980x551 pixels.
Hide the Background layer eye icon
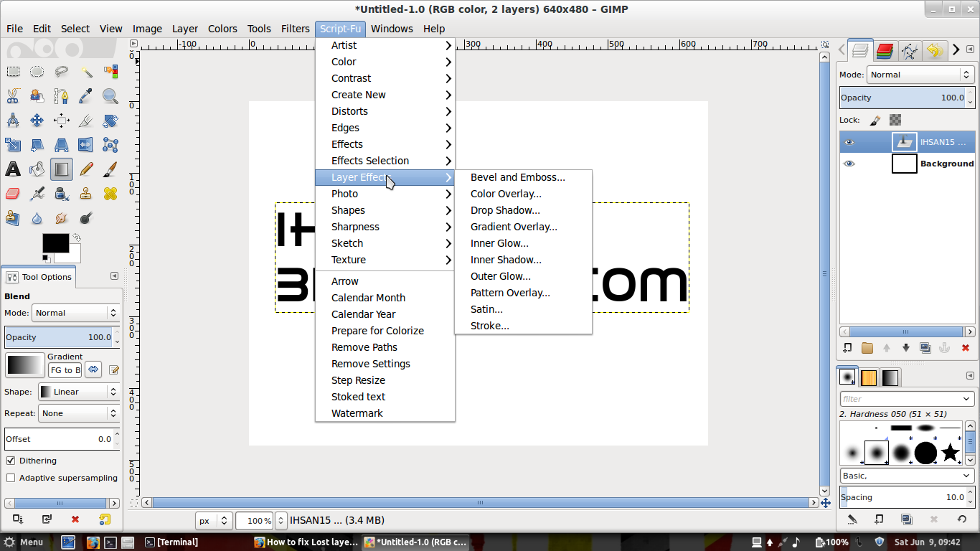(x=849, y=164)
